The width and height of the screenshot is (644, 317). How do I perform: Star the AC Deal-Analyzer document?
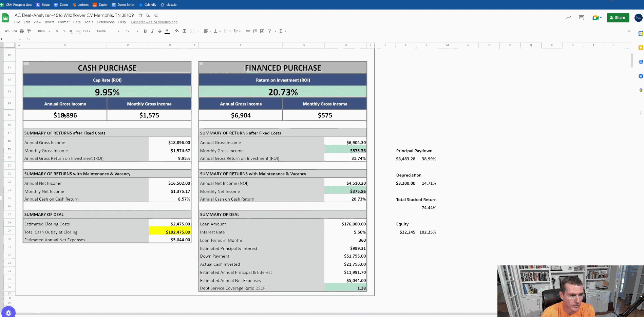pyautogui.click(x=141, y=15)
